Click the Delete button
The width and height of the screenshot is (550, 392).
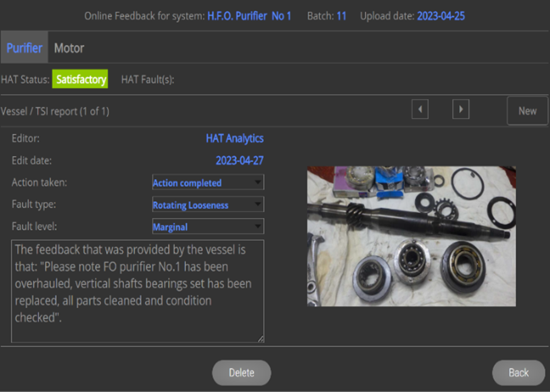pos(242,372)
